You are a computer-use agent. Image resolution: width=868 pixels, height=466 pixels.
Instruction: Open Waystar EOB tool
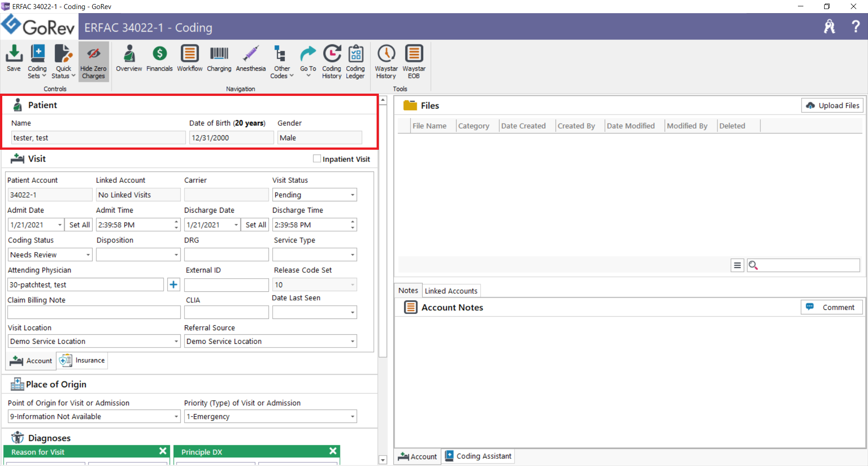pos(414,62)
